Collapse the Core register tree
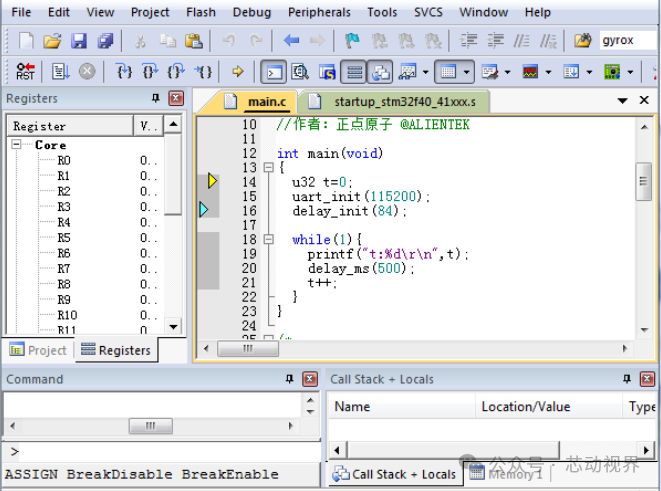 tap(16, 145)
